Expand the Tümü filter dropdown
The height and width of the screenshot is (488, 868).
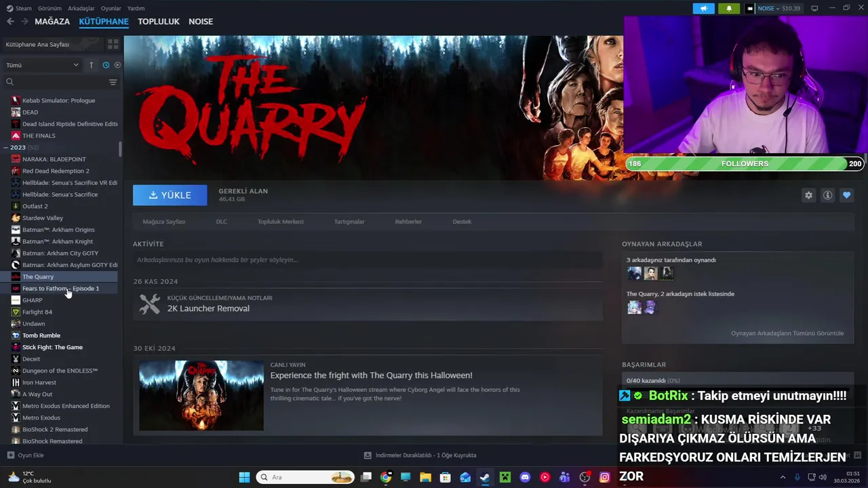pos(42,65)
